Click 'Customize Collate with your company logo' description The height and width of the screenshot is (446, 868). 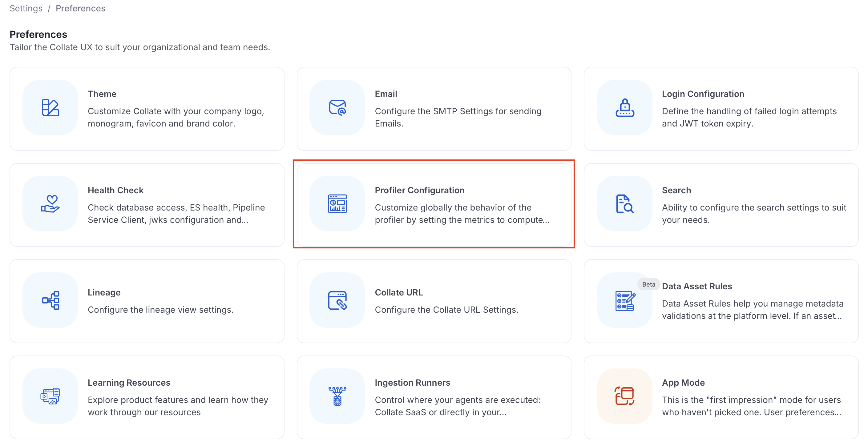pyautogui.click(x=176, y=117)
